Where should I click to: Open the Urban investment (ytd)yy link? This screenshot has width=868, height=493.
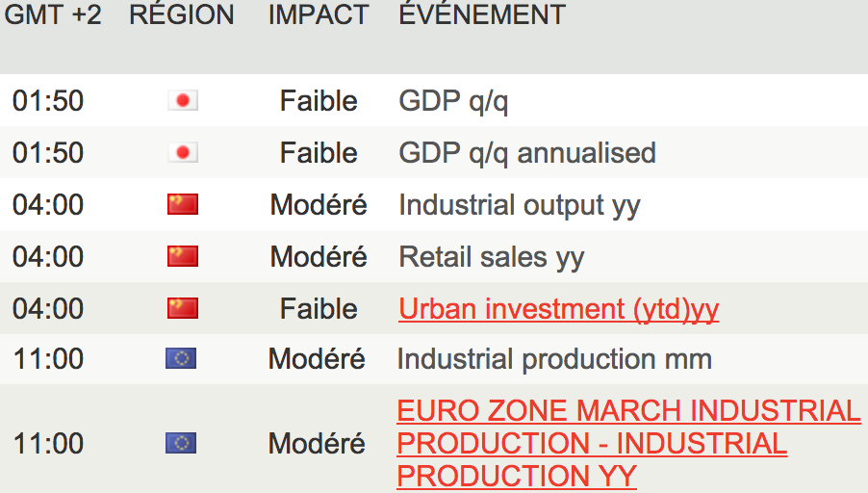click(x=558, y=309)
